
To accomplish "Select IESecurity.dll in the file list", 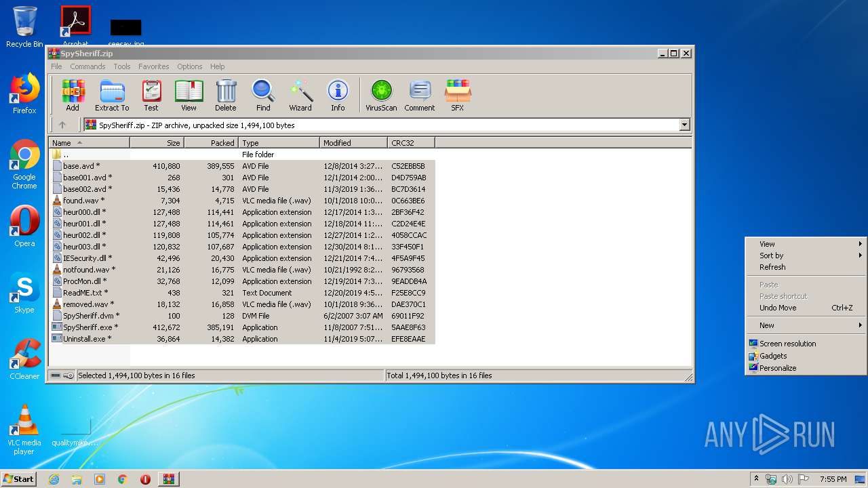I will point(243,258).
